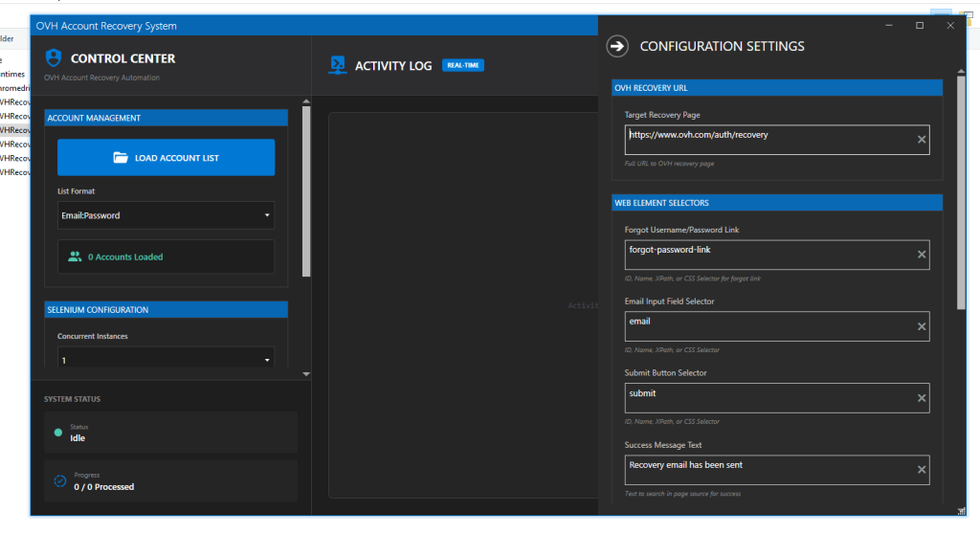Click the REAL-TIME badge in Activity Log
980x534 pixels.
(464, 65)
